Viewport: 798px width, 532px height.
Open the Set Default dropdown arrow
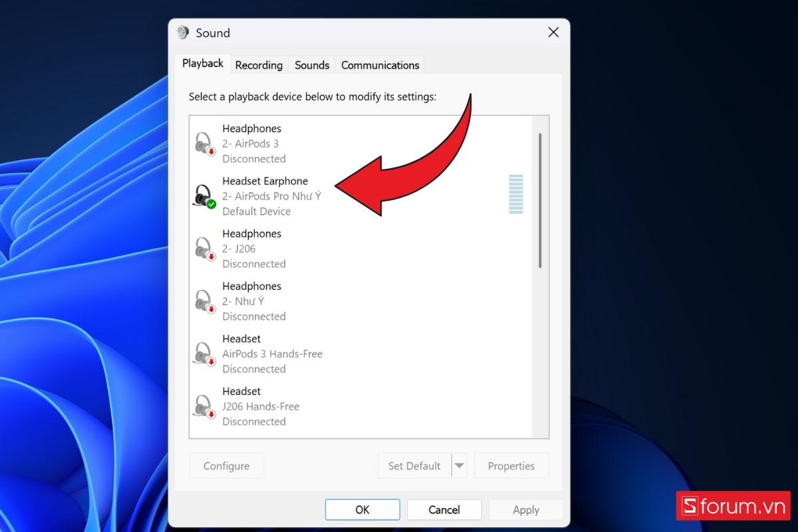point(459,465)
